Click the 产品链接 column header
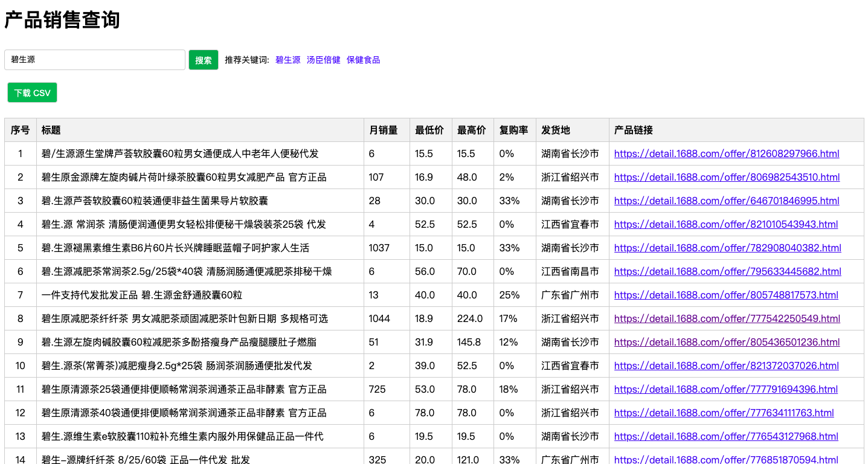868x464 pixels. coord(737,130)
